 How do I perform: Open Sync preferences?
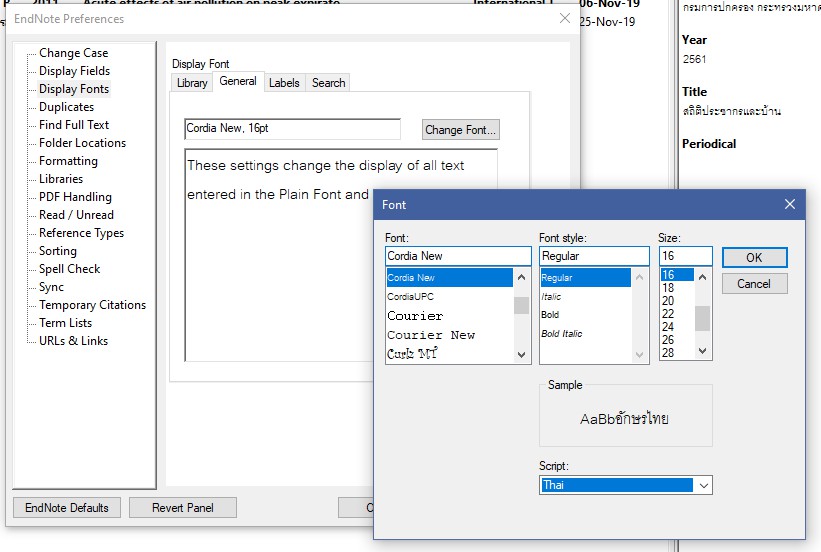tap(51, 287)
